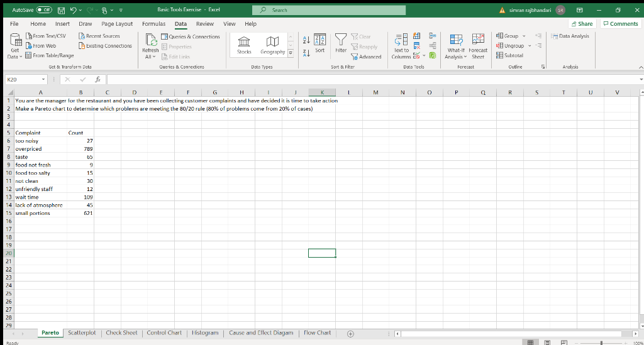Open the What-If Analysis dropdown
The image size is (644, 345).
pyautogui.click(x=456, y=46)
